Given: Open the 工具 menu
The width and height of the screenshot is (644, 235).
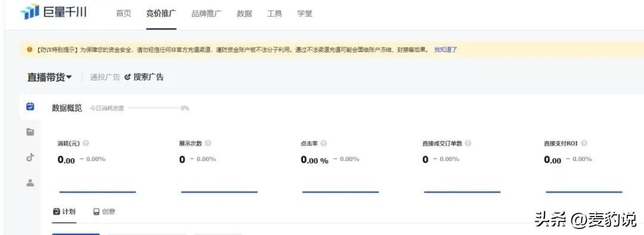Looking at the screenshot, I should tap(274, 14).
